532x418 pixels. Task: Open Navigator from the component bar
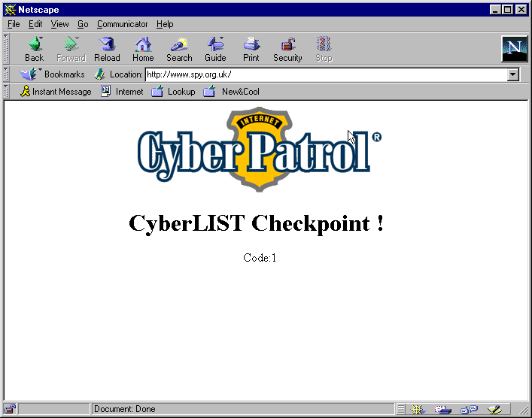pyautogui.click(x=418, y=410)
